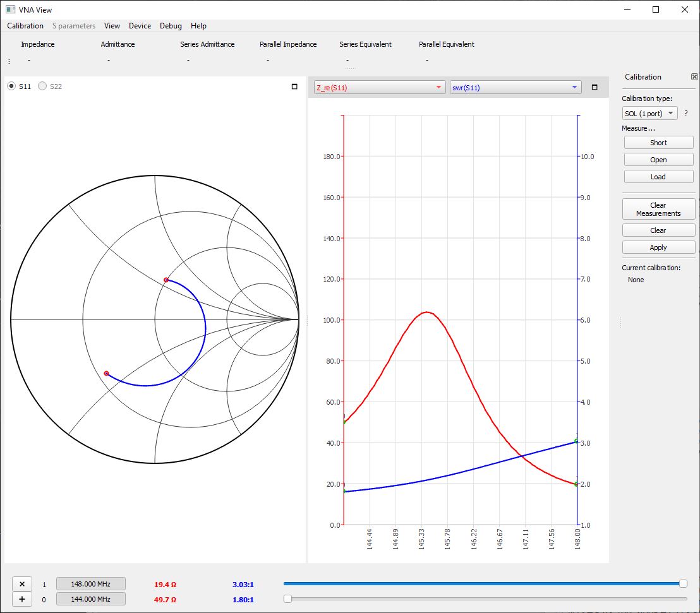Click the Parallel Impedance label

288,44
